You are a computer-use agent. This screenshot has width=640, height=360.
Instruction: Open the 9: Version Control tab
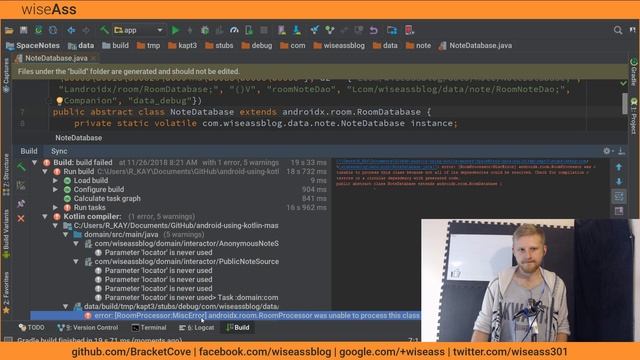[88, 327]
